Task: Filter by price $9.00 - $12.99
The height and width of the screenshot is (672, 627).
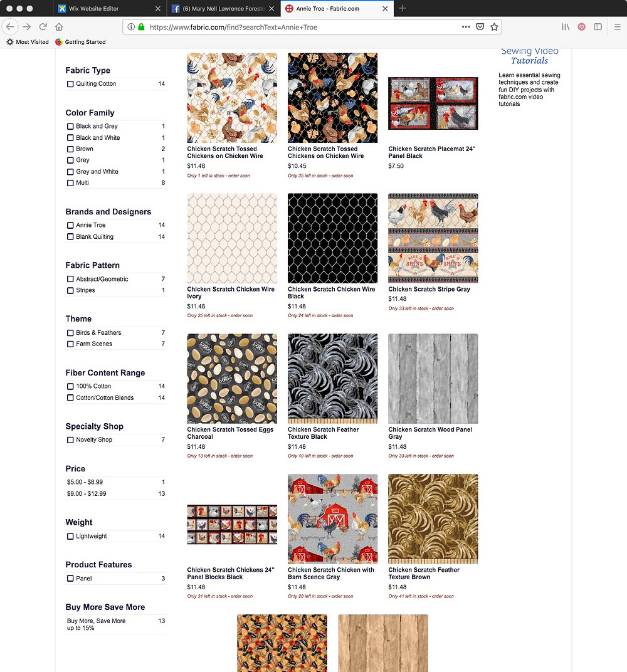Action: [x=87, y=494]
